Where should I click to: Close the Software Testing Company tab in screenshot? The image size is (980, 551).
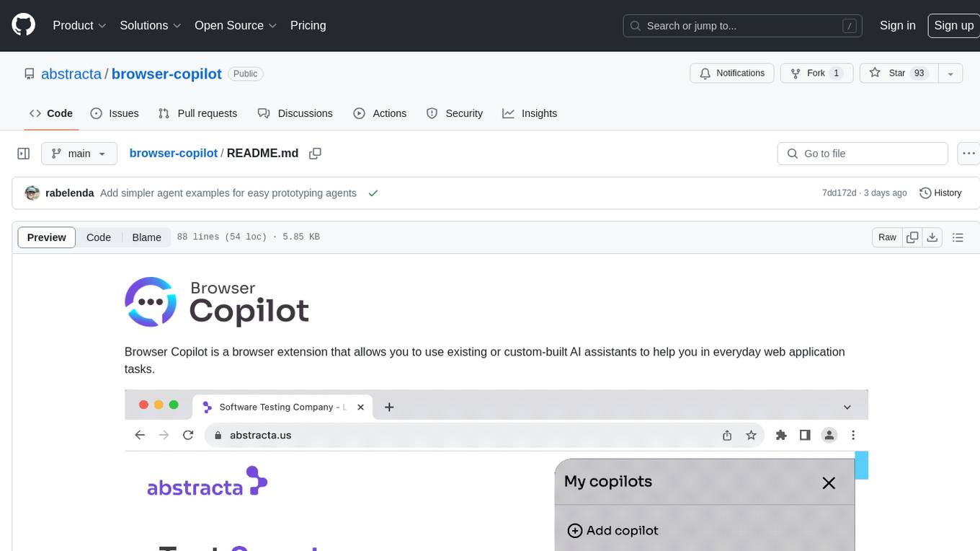[361, 407]
